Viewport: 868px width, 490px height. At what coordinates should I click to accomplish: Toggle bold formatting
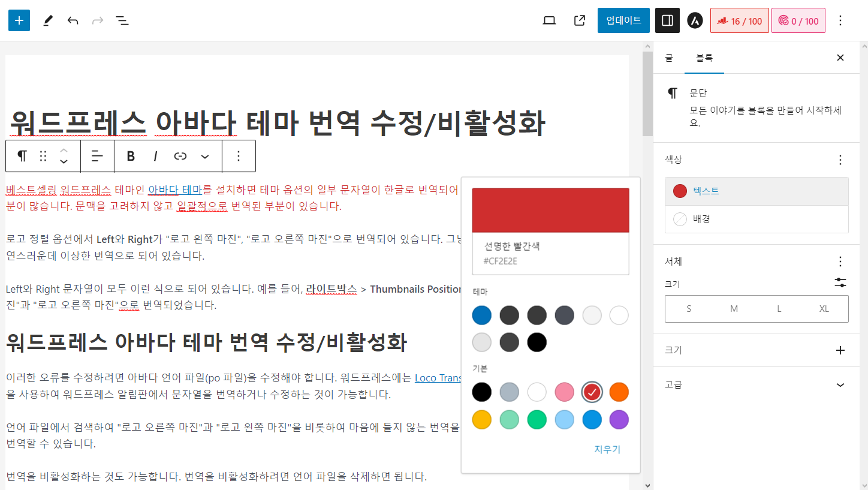pyautogui.click(x=131, y=156)
